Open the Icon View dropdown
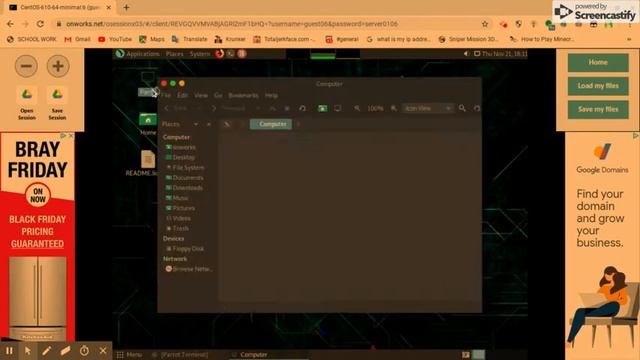The image size is (640, 360). [427, 108]
